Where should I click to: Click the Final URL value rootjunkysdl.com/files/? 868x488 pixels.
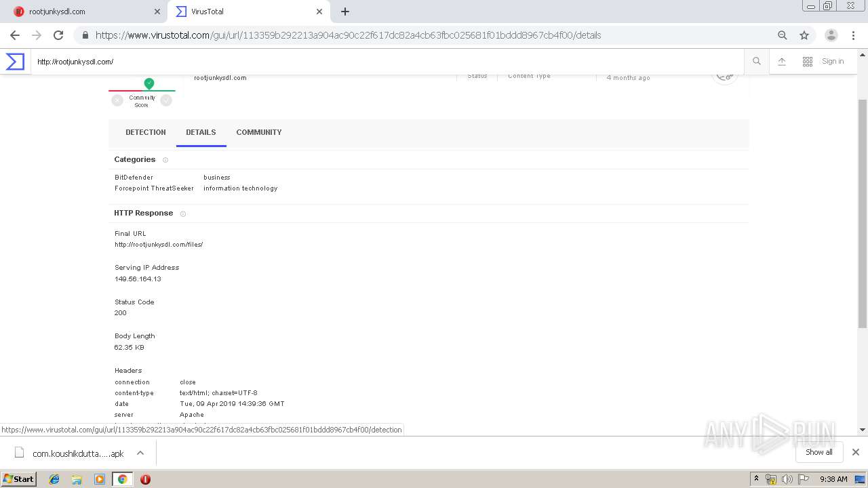pyautogui.click(x=159, y=245)
